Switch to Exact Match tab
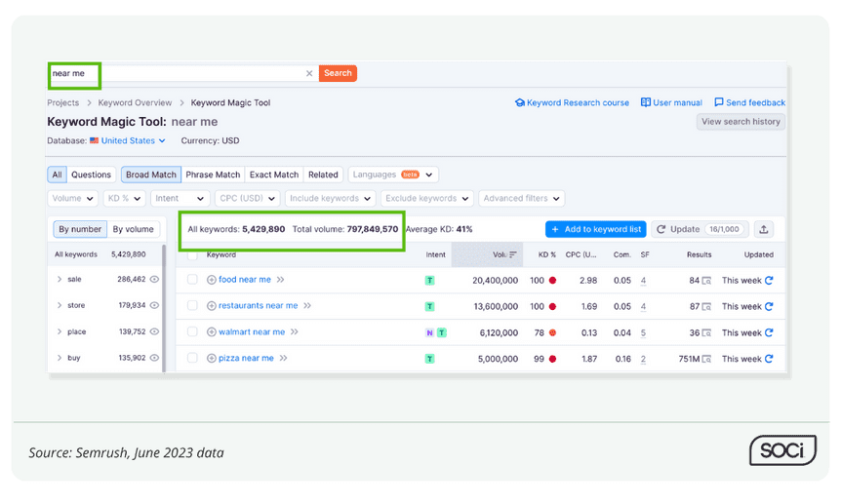Image resolution: width=841 pixels, height=504 pixels. click(274, 174)
